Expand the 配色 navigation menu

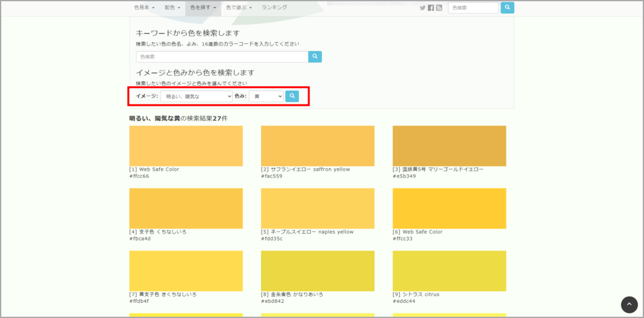point(172,8)
